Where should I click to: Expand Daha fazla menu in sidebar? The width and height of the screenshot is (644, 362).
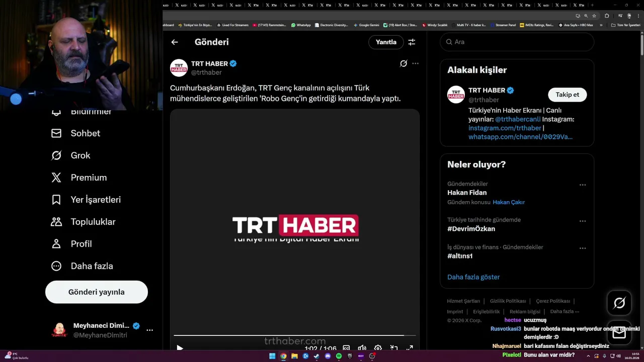82,266
